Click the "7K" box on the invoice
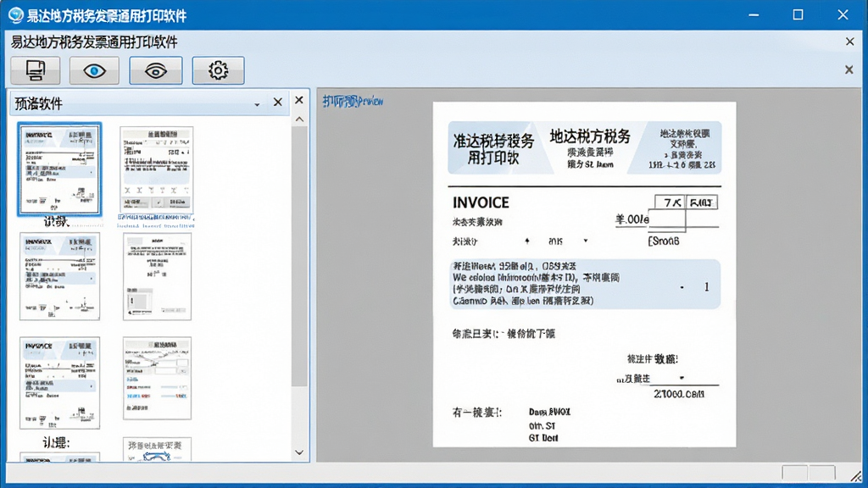This screenshot has width=868, height=488. click(x=670, y=202)
